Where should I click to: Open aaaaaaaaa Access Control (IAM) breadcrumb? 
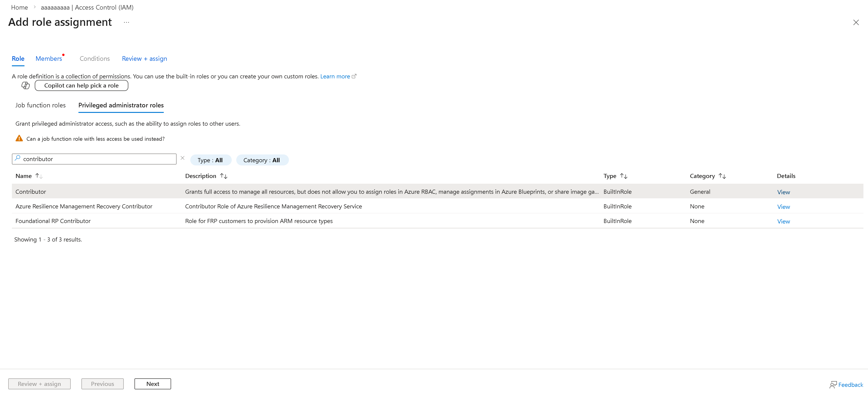click(87, 7)
